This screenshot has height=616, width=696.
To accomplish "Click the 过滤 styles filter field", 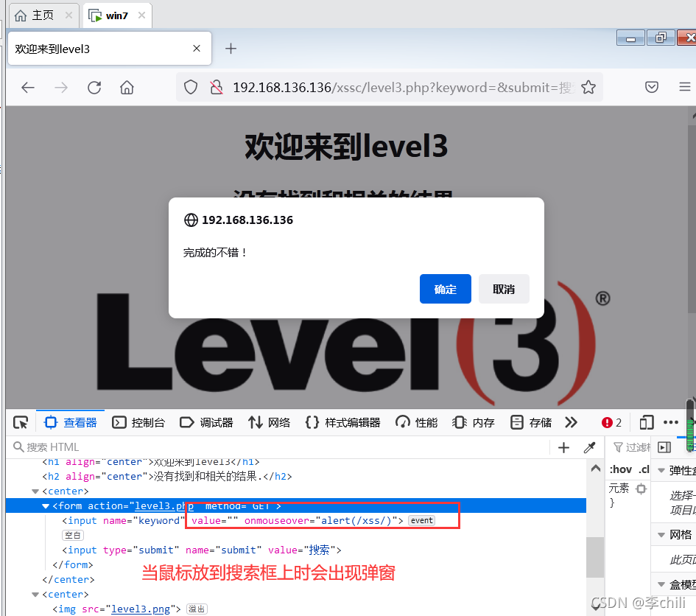I will coord(632,447).
